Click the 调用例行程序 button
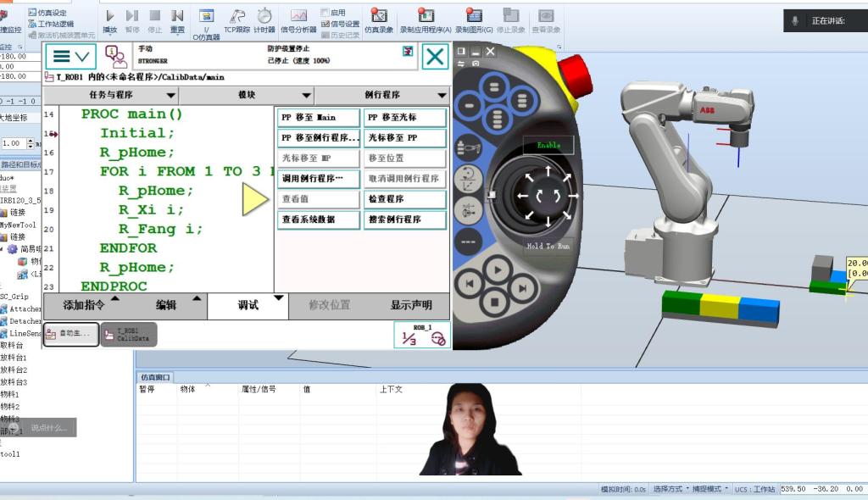 pos(319,179)
